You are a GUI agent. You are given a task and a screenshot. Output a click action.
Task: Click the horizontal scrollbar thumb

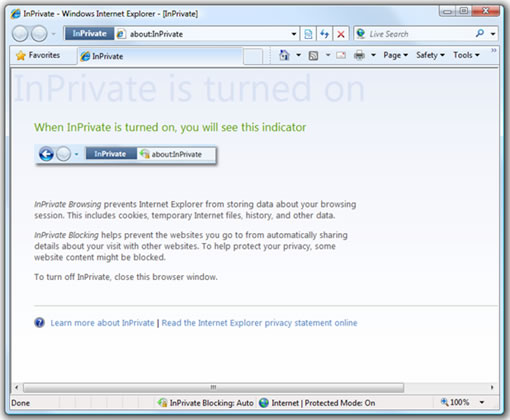click(213, 387)
